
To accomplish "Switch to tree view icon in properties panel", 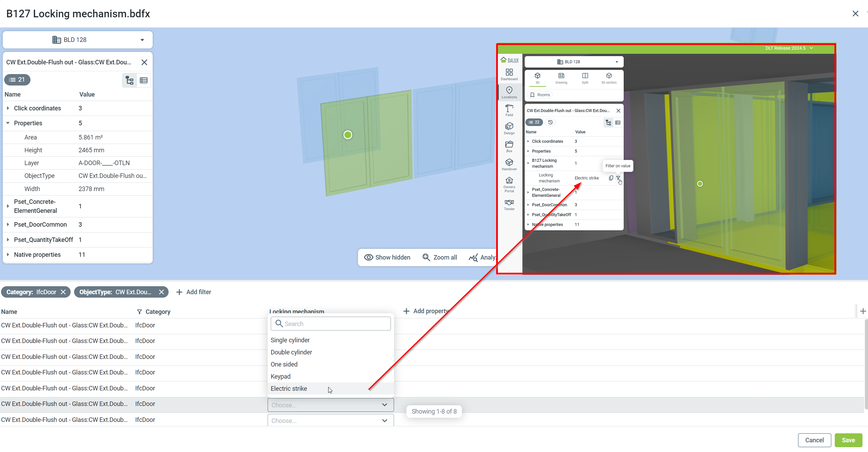I will (x=129, y=80).
